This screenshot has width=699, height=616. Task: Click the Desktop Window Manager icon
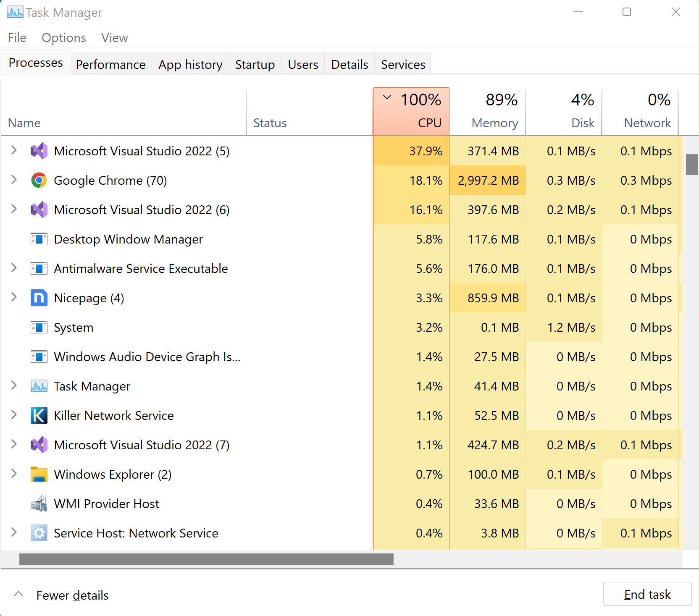click(x=39, y=239)
